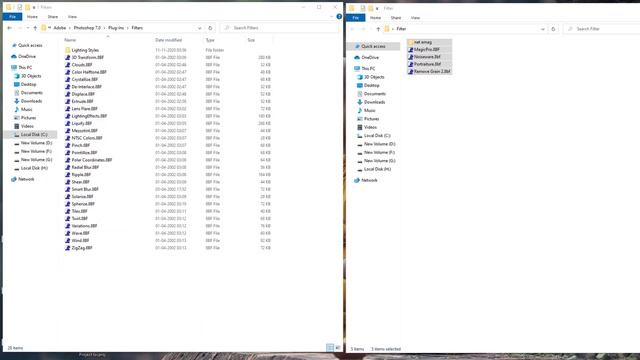
Task: Expand the ribbon chevron in Filters window
Action: coord(331,17)
